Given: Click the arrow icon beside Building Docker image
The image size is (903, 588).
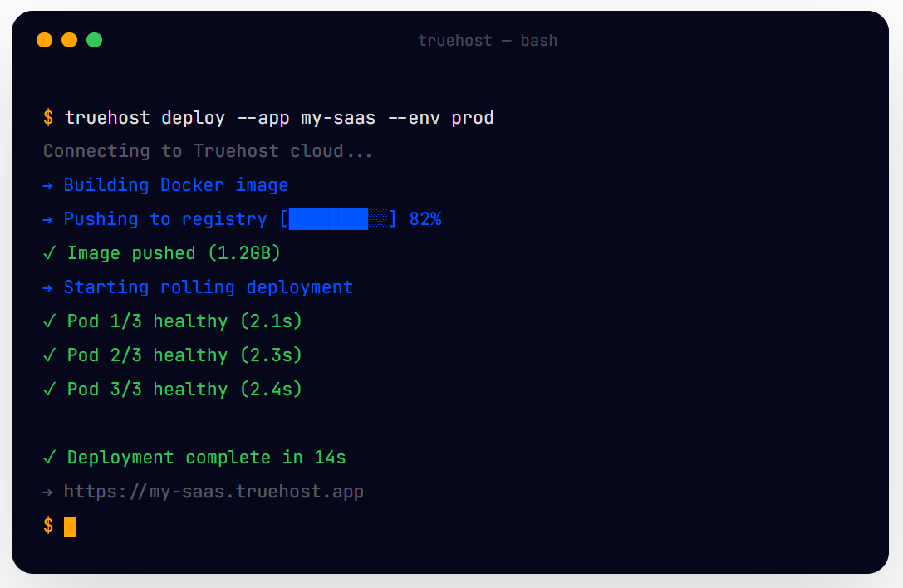Looking at the screenshot, I should tap(48, 185).
